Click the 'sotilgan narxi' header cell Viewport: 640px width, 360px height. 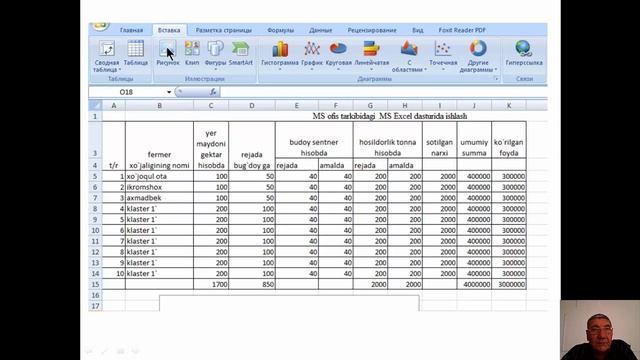440,140
